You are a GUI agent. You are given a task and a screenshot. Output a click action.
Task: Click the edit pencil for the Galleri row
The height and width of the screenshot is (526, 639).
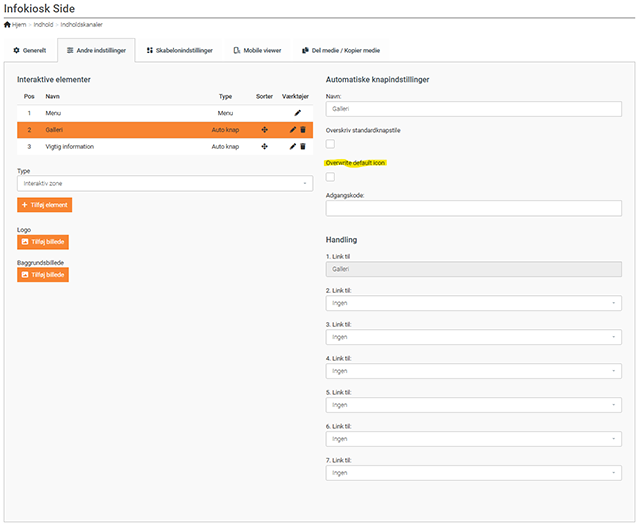293,130
